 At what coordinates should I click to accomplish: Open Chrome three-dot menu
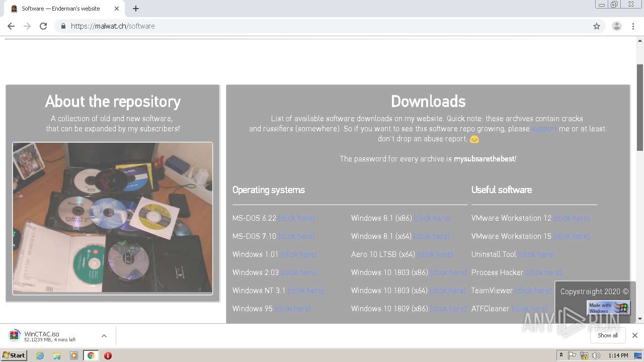pyautogui.click(x=633, y=26)
